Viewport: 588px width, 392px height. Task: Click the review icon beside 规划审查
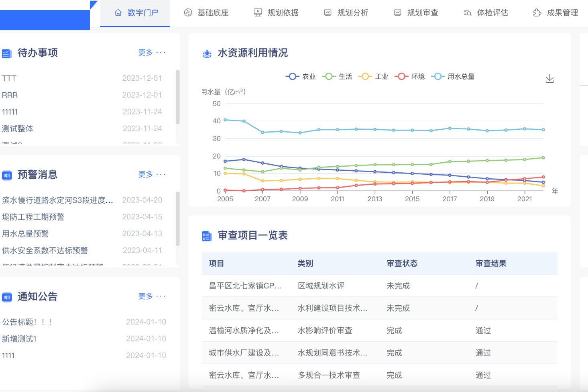(x=398, y=13)
